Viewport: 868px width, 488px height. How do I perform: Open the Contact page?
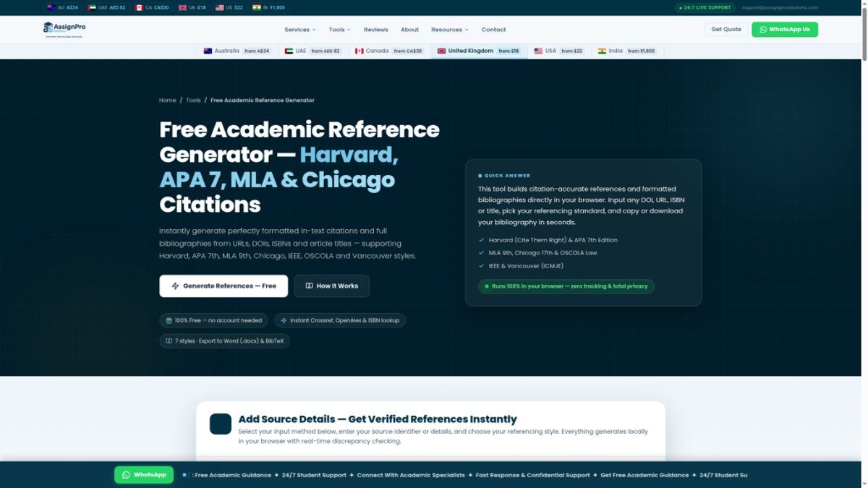(493, 30)
